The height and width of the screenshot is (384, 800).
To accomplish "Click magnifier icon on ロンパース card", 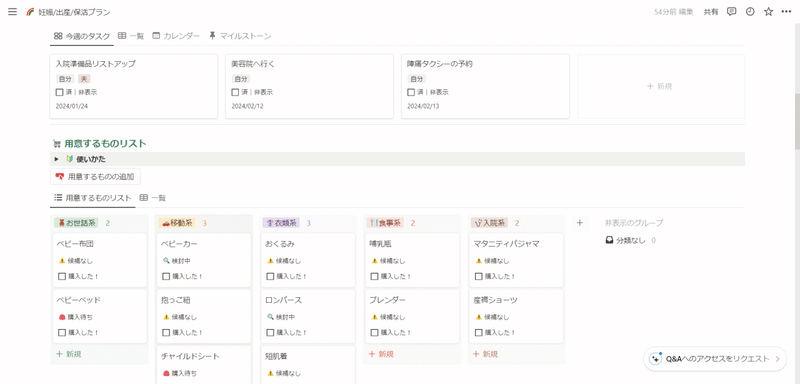I will (270, 317).
